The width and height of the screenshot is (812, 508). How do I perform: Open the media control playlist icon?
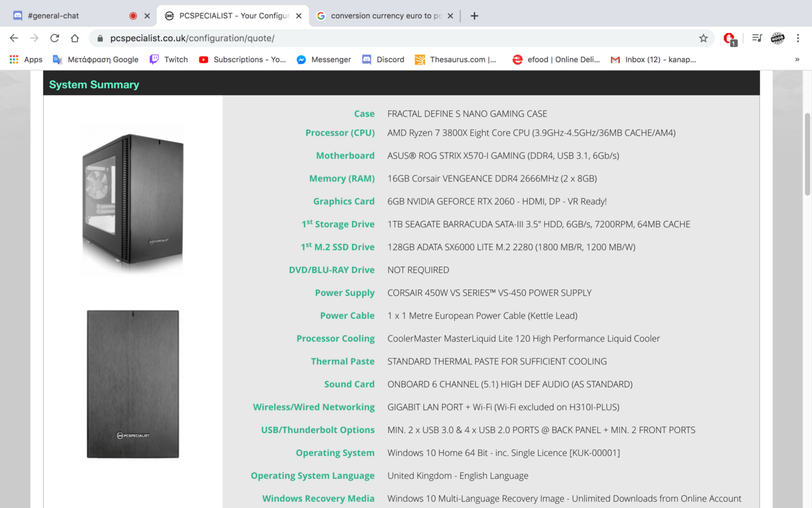coord(757,38)
